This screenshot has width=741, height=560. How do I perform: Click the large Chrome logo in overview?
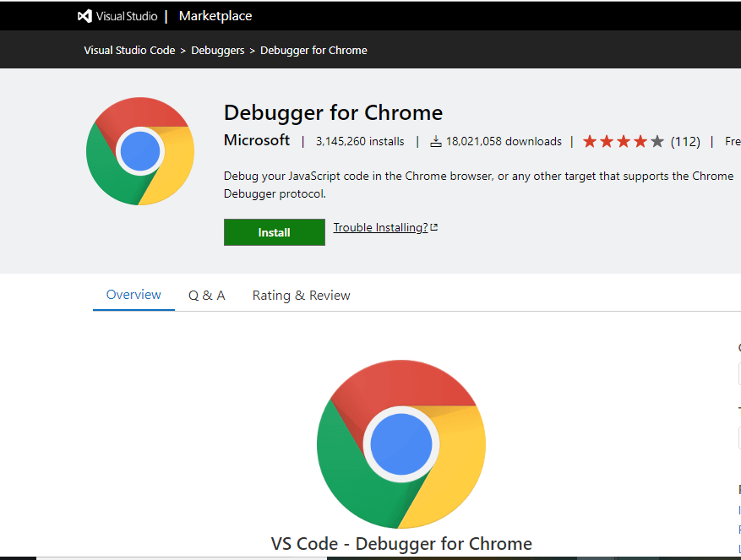pos(401,444)
